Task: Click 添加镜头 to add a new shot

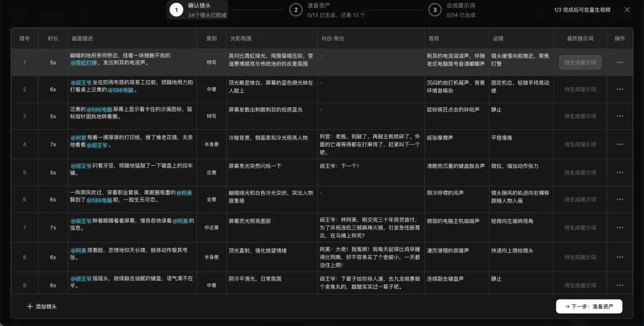Action: 42,306
